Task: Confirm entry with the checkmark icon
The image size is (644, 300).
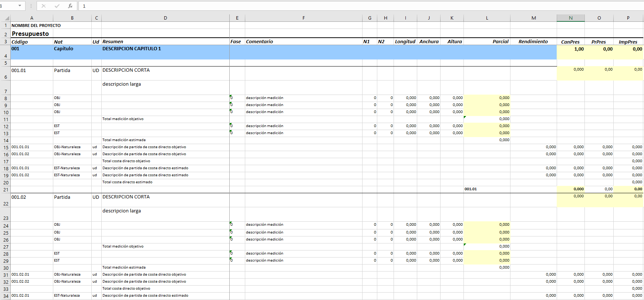Action: pos(57,6)
